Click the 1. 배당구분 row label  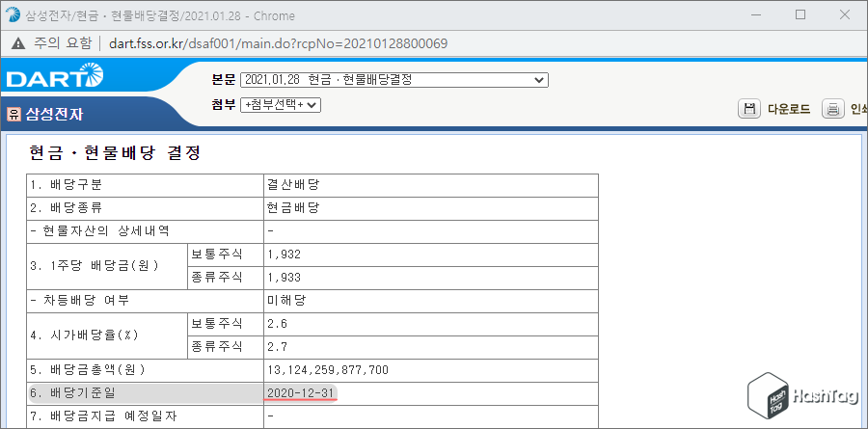[67, 185]
